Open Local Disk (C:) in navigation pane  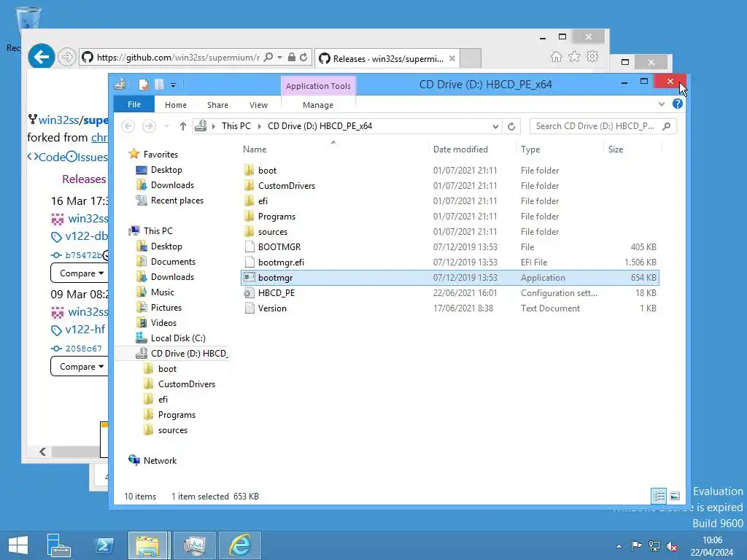coord(178,338)
